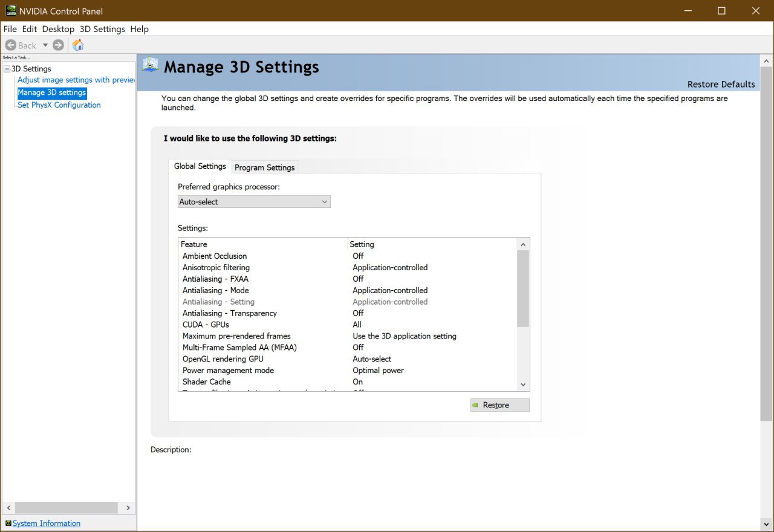Open System Information link
Image resolution: width=774 pixels, height=532 pixels.
tap(46, 524)
